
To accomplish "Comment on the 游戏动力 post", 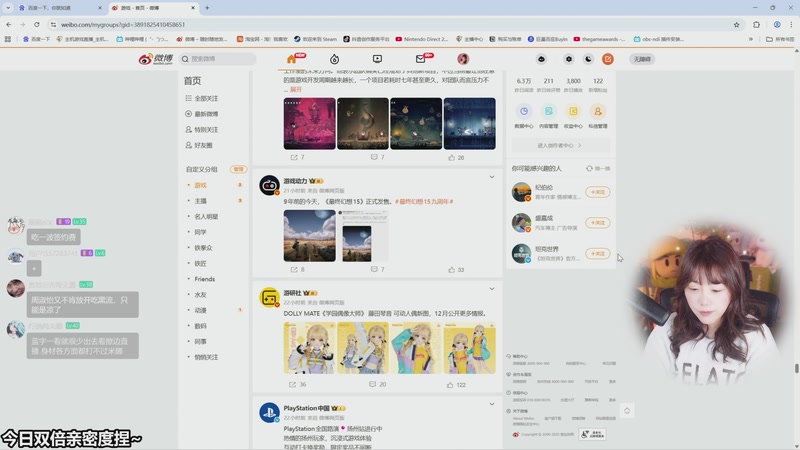I will coord(378,269).
